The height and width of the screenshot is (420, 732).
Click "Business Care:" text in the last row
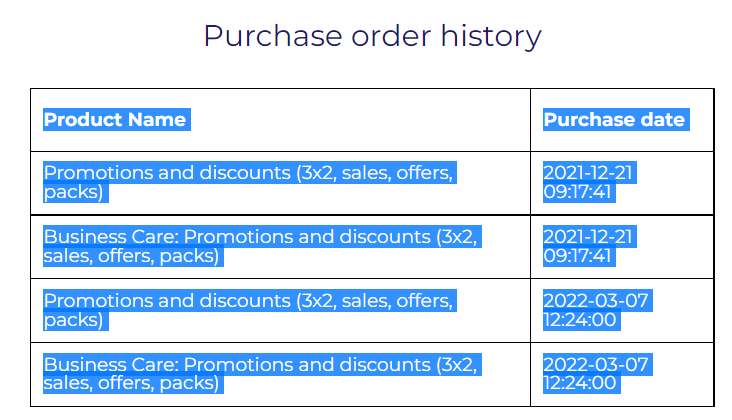coord(111,365)
